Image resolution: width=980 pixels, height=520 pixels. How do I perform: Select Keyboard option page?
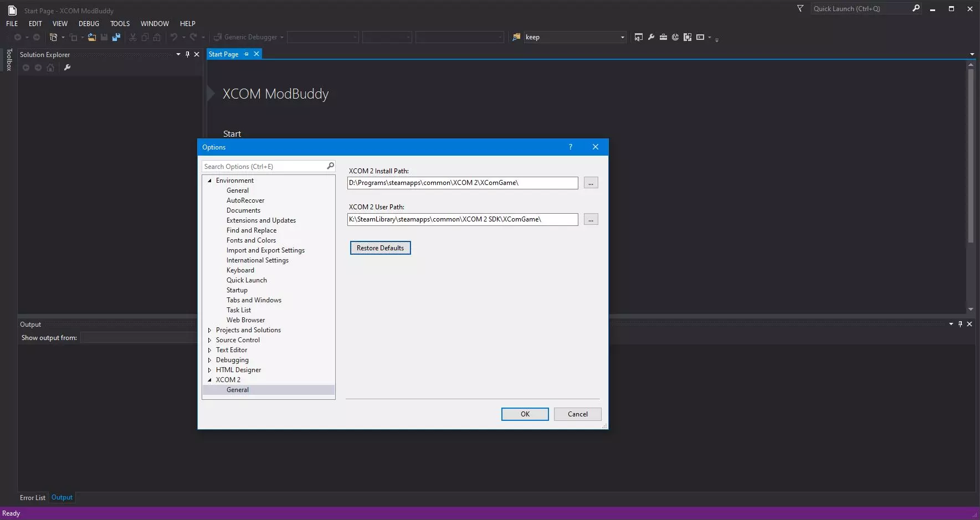click(240, 270)
